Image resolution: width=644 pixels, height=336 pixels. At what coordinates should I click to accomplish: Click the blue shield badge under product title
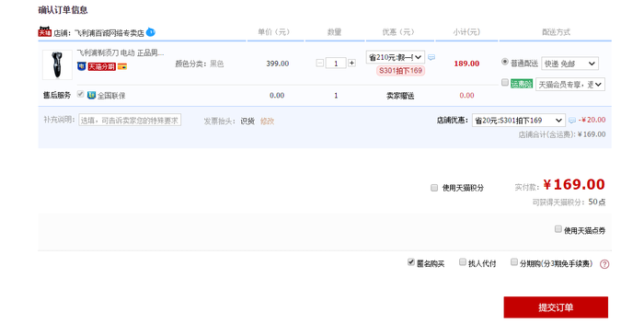pos(81,66)
